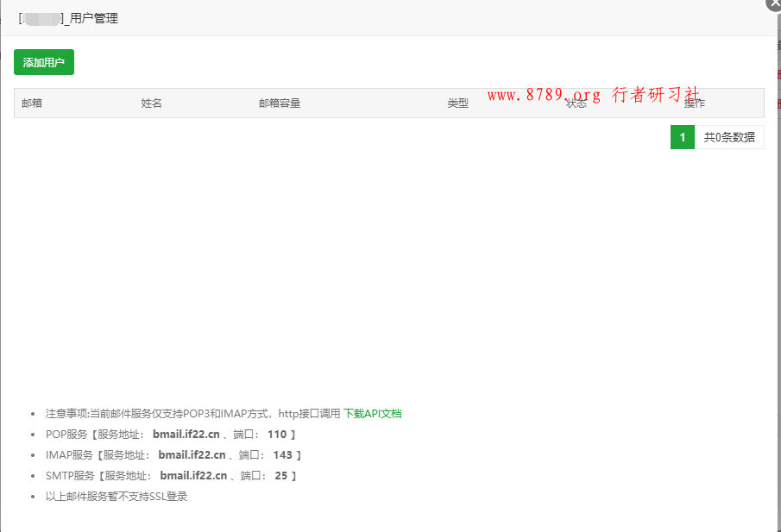Click the IMAP port value 143
781x532 pixels.
(x=282, y=455)
